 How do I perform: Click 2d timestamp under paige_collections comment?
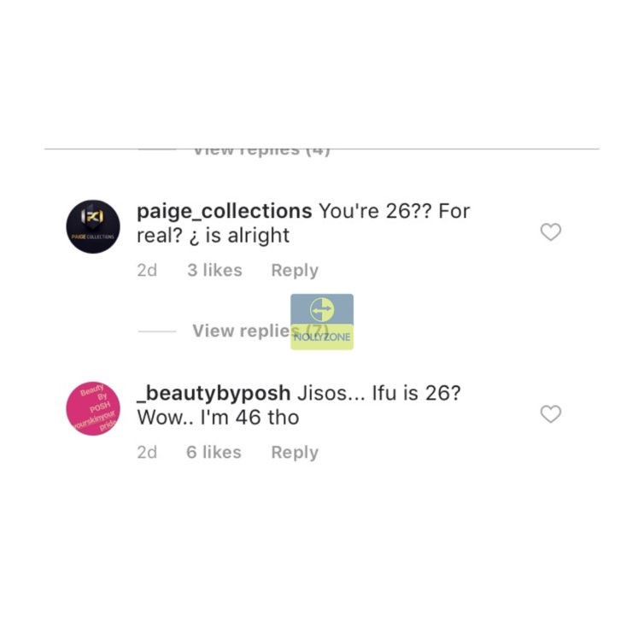pyautogui.click(x=147, y=270)
